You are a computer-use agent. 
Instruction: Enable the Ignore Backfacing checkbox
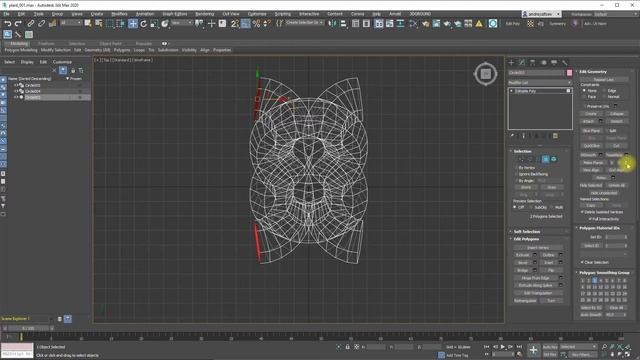click(516, 174)
